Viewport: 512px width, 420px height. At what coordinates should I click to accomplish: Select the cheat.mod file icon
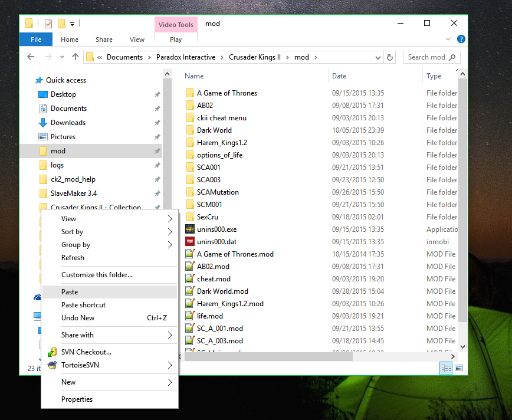tap(190, 279)
